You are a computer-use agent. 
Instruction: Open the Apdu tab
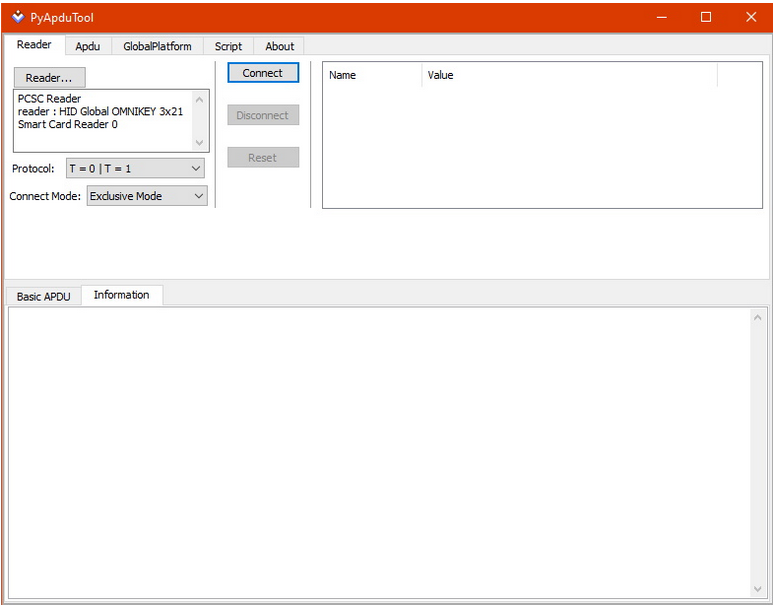(87, 46)
